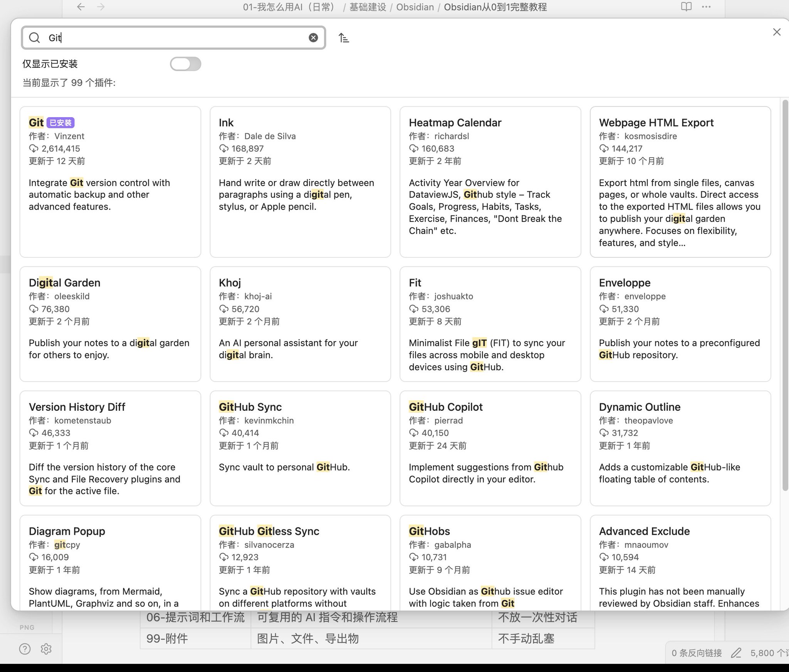
Task: Open the Git plugin by Vinzent
Action: pos(110,182)
